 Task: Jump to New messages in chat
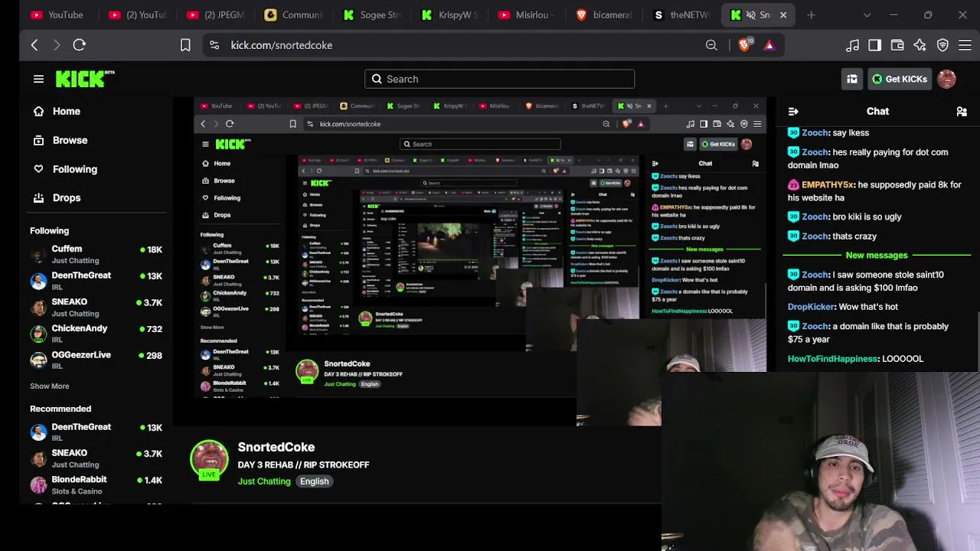[877, 256]
